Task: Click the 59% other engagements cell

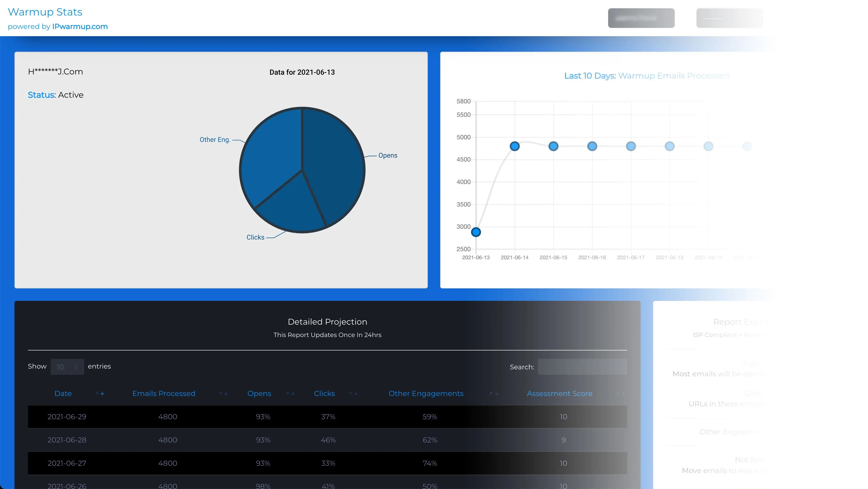Action: (x=430, y=417)
